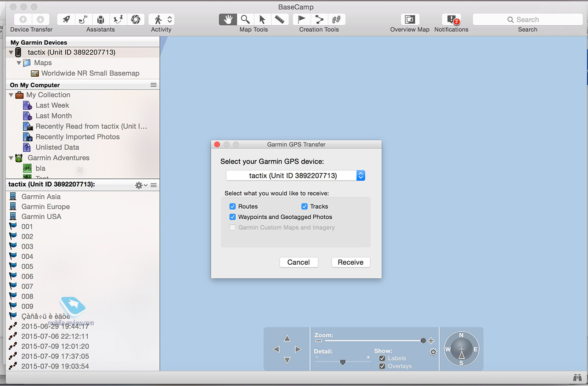Select the Hand pan map tool
Screen dimensions: 588x386
tap(228, 19)
